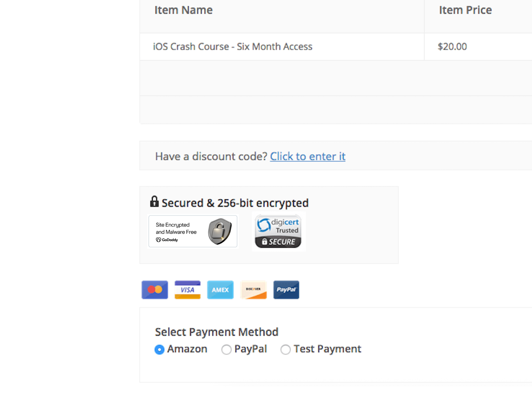Open the discount code entry link
This screenshot has width=532, height=409.
click(x=308, y=156)
